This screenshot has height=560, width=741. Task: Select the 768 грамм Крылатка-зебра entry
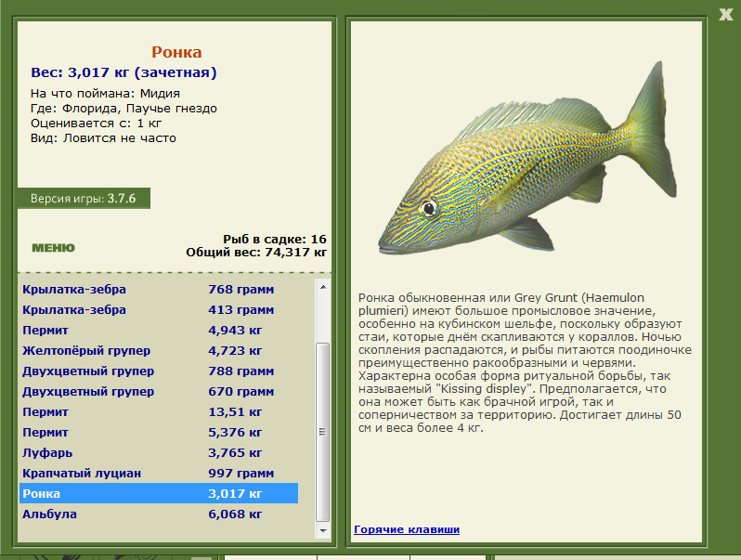pos(159,289)
